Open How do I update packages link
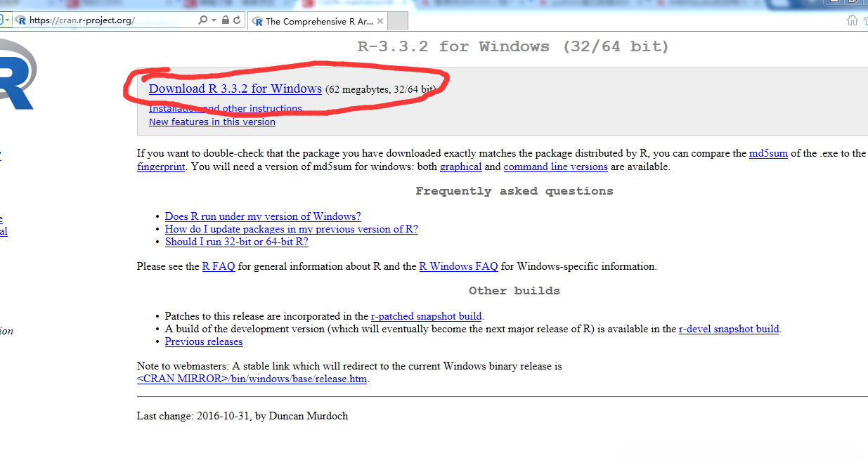 click(x=292, y=229)
